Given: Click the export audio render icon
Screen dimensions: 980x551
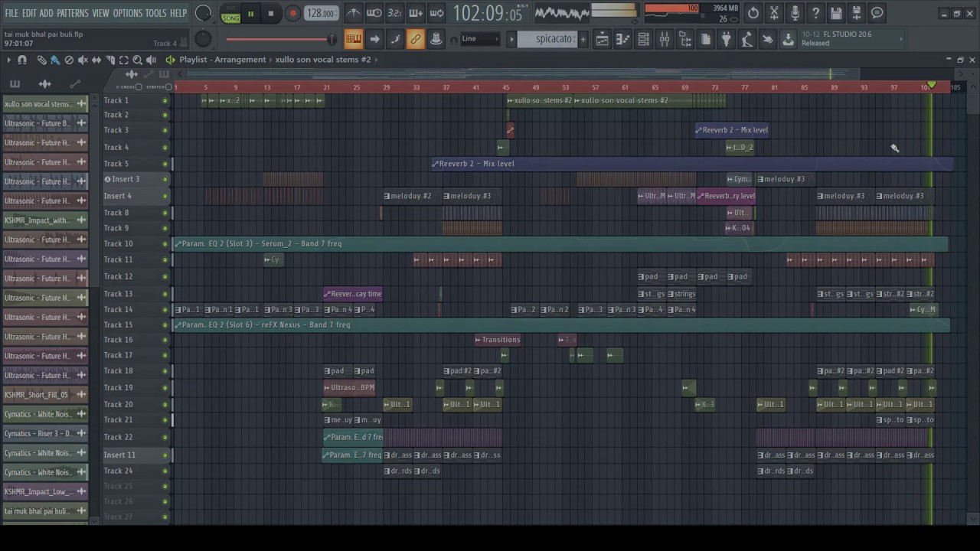Looking at the screenshot, I should click(x=857, y=13).
